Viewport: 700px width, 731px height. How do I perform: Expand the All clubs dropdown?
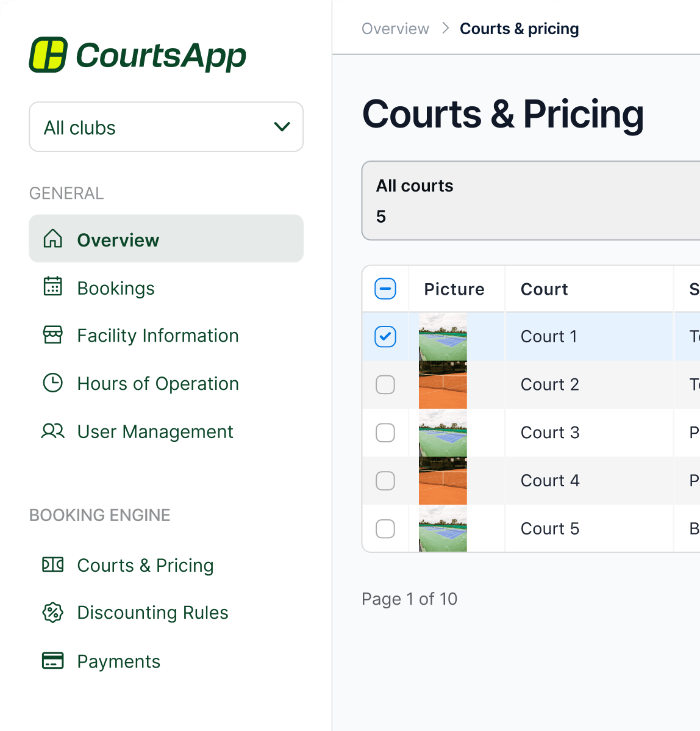tap(166, 127)
